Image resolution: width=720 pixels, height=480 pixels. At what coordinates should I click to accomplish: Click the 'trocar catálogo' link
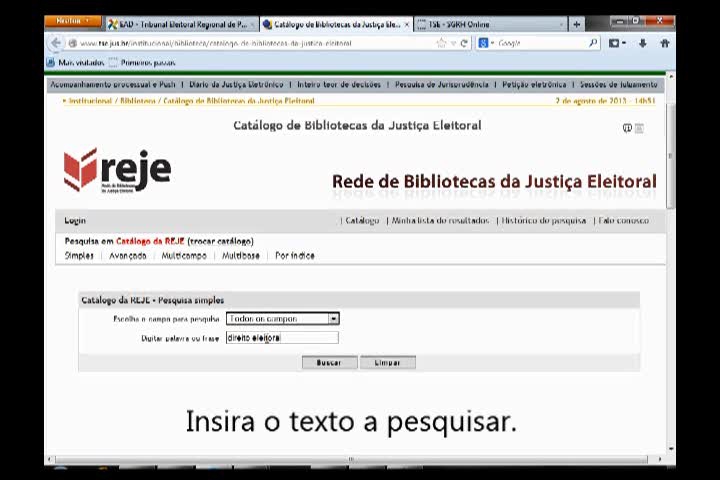pos(220,241)
